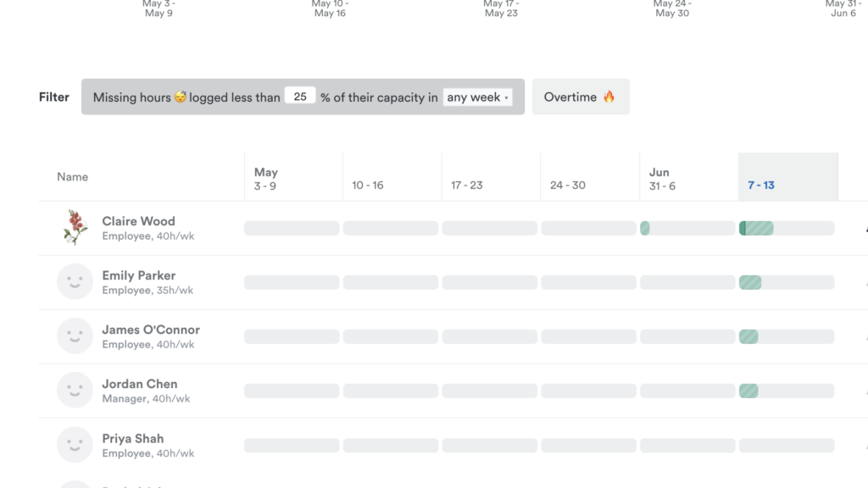868x488 pixels.
Task: Enable the Overtime filter
Action: coord(580,97)
